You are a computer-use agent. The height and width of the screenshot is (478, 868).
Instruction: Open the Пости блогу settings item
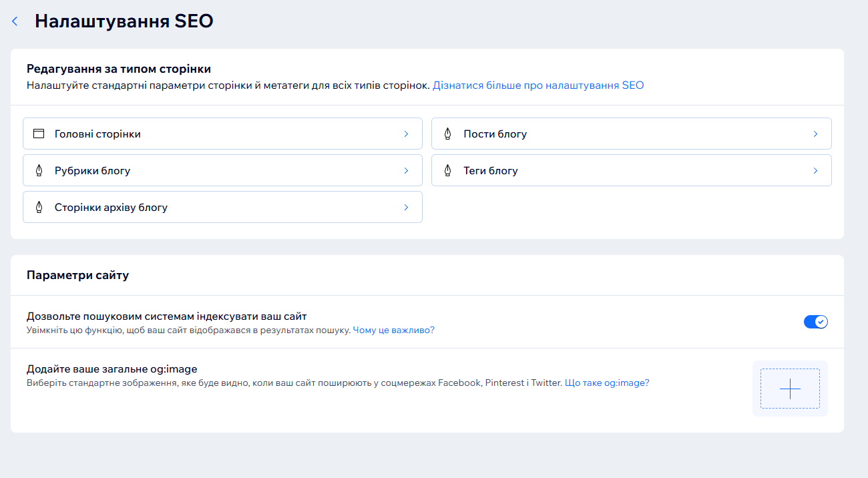[495, 134]
